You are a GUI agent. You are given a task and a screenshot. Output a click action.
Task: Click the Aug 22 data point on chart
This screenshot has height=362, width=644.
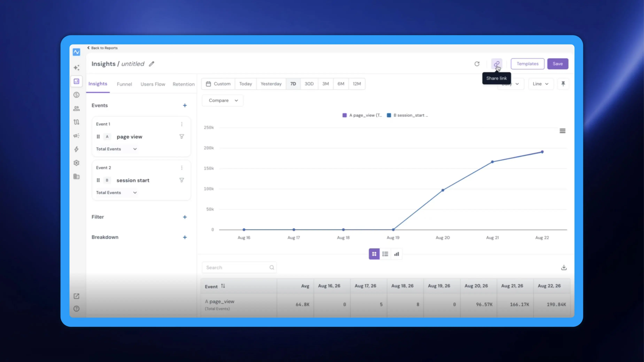pos(542,152)
